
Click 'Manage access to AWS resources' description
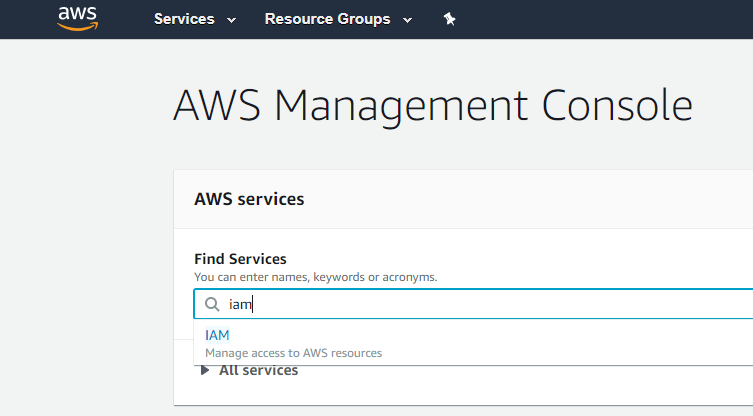pyautogui.click(x=293, y=352)
